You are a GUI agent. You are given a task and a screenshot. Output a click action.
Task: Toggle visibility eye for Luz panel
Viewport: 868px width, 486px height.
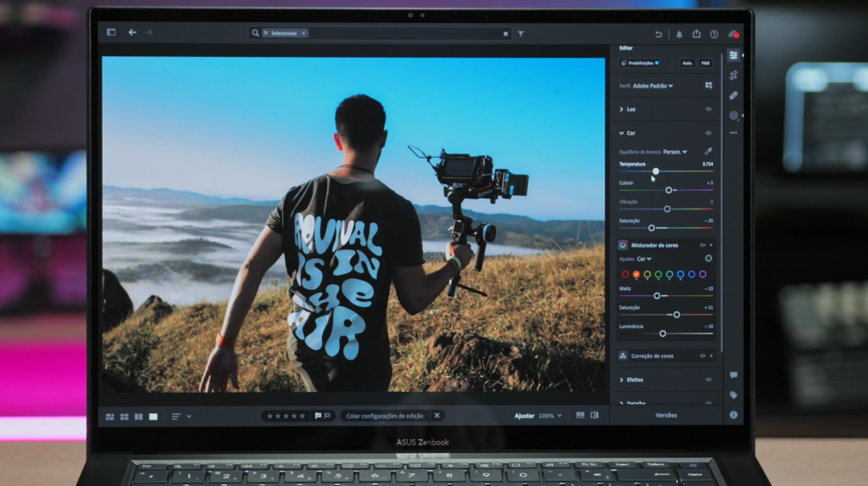pos(709,109)
